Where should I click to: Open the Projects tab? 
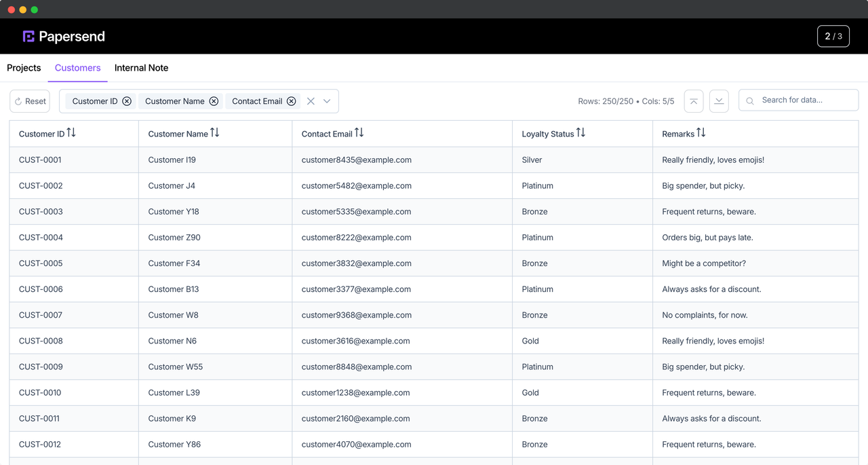click(x=24, y=68)
